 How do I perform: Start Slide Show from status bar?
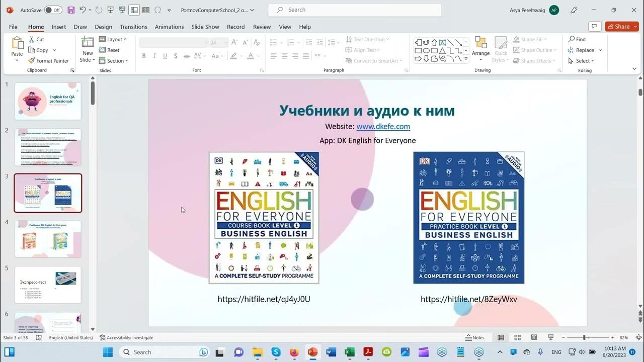pos(551,337)
